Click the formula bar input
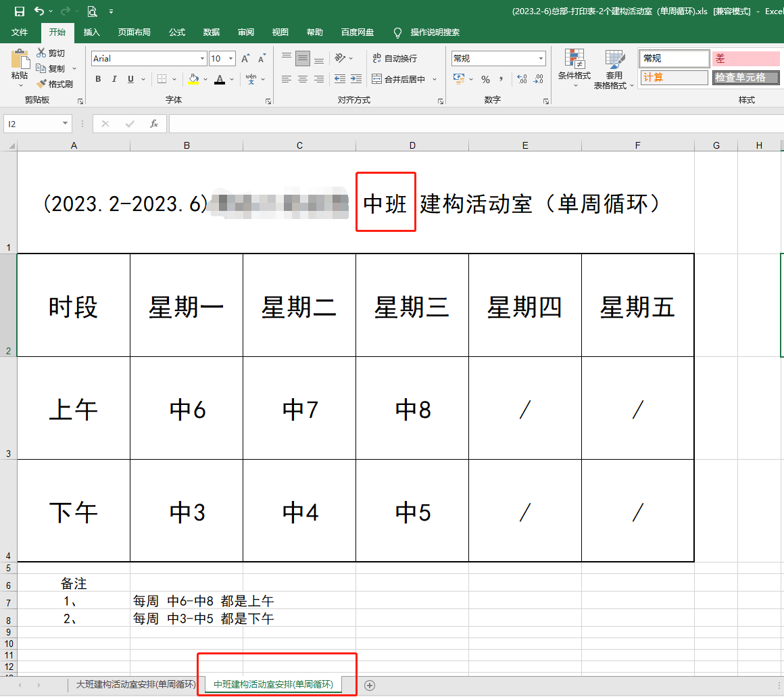 (476, 124)
